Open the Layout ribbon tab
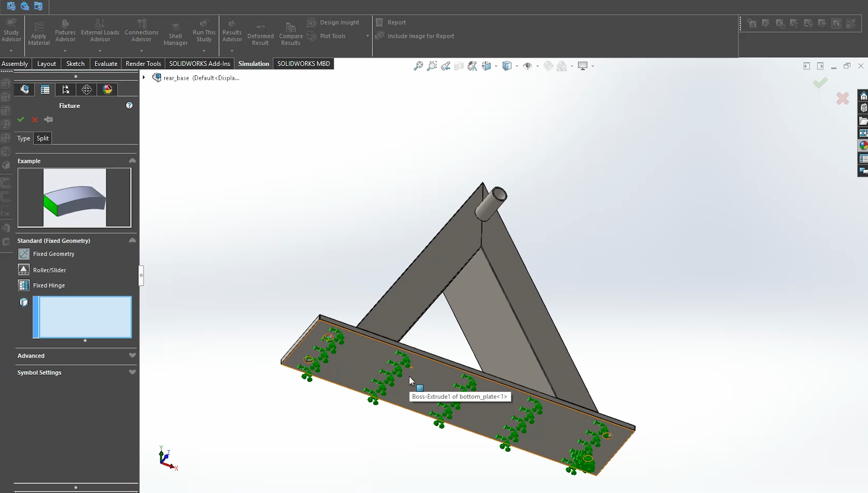 47,64
